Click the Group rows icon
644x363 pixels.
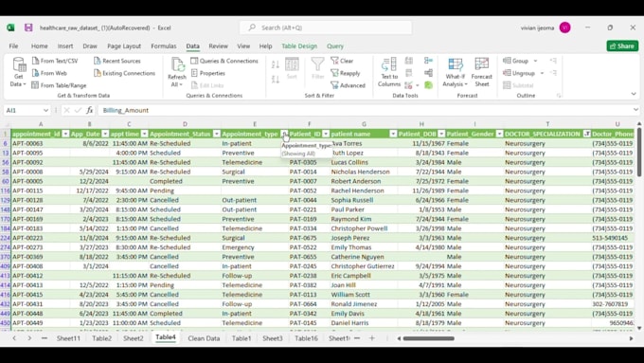508,61
